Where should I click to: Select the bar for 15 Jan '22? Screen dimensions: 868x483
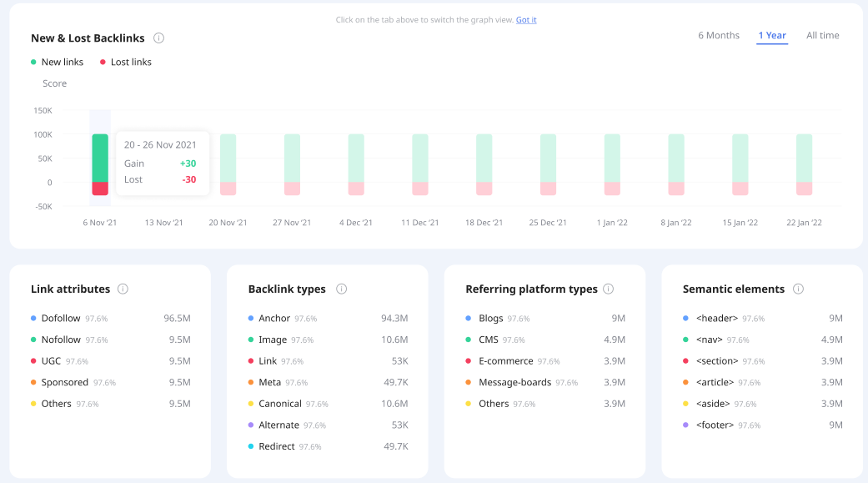pos(740,164)
